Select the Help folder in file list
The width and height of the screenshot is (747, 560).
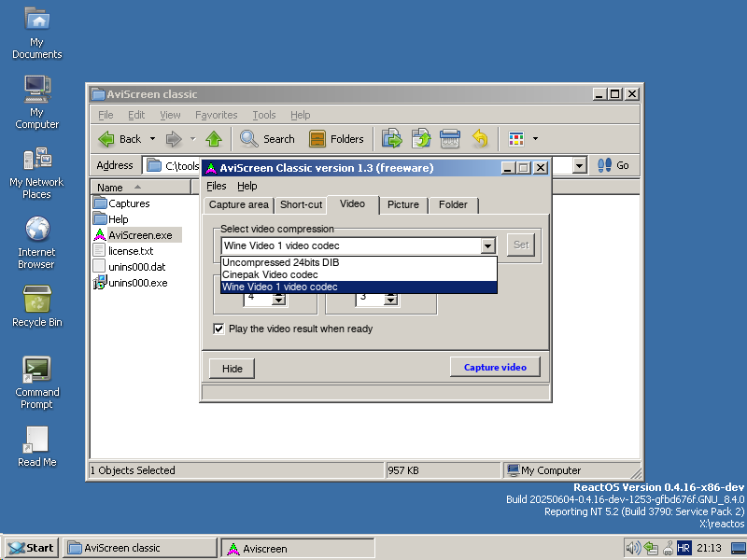pyautogui.click(x=111, y=219)
